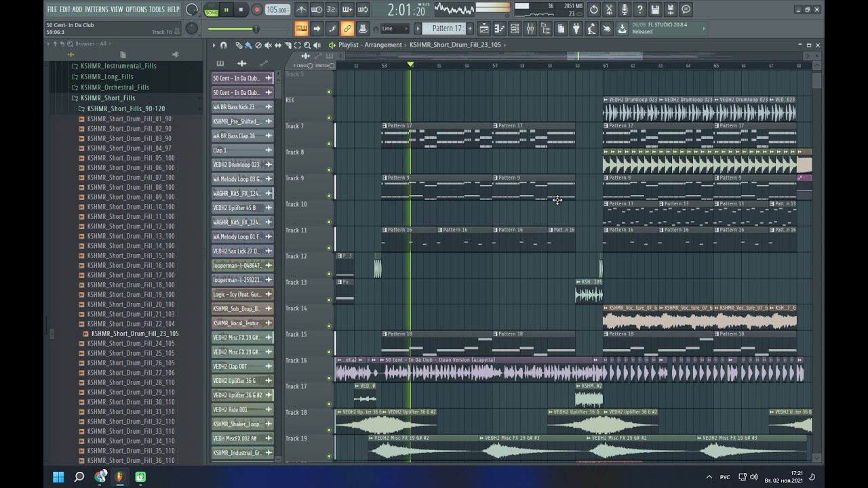Select the Paint brush tool in playlist

click(248, 45)
